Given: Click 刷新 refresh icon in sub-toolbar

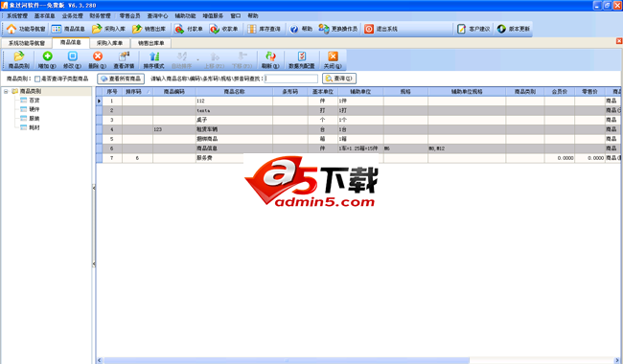Looking at the screenshot, I should pos(270,57).
